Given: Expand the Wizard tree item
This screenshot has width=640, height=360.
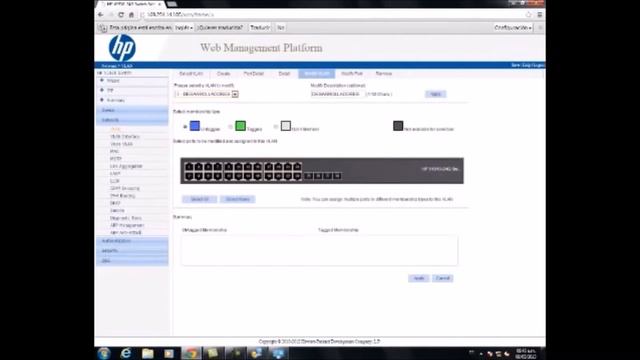Looking at the screenshot, I should (x=102, y=81).
